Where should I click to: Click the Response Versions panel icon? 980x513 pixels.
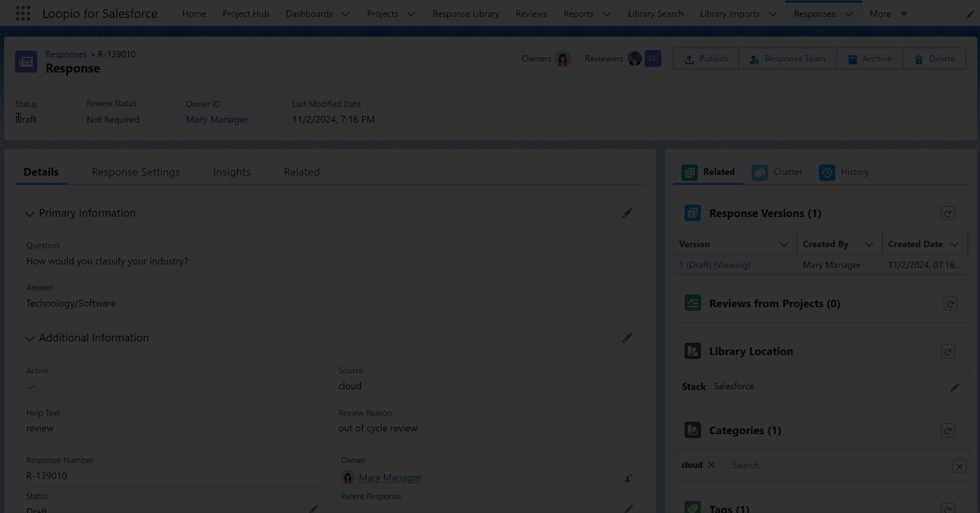click(693, 213)
